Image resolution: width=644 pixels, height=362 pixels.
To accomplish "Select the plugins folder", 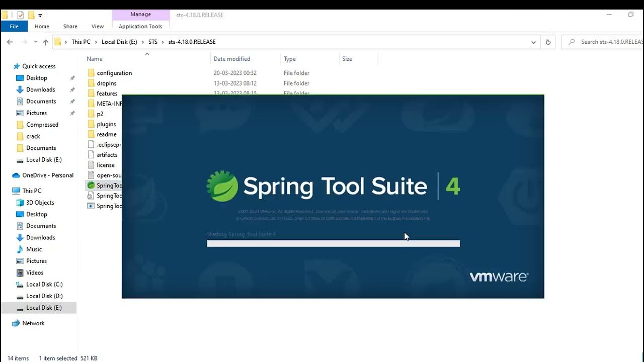I will [x=106, y=124].
